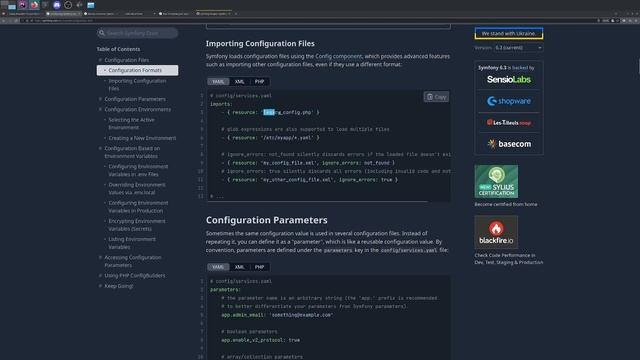Focus the Search Symfony Docs field
This screenshot has height=360, width=640.
[137, 33]
